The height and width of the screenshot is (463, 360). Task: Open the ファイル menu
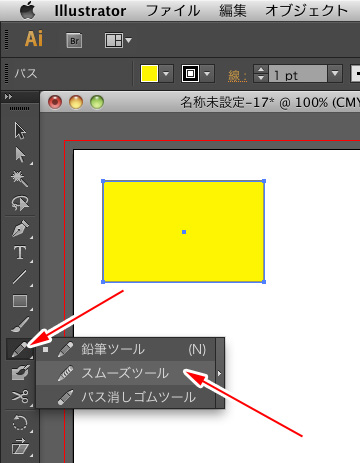pos(173,11)
